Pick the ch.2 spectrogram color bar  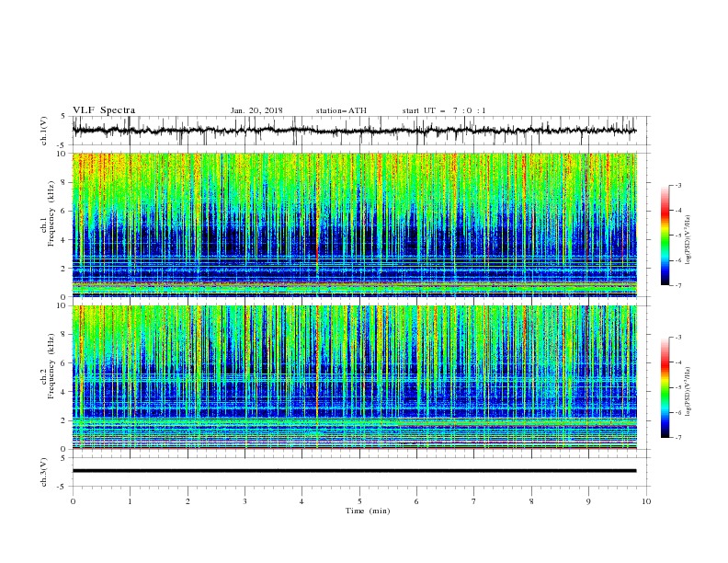click(665, 387)
